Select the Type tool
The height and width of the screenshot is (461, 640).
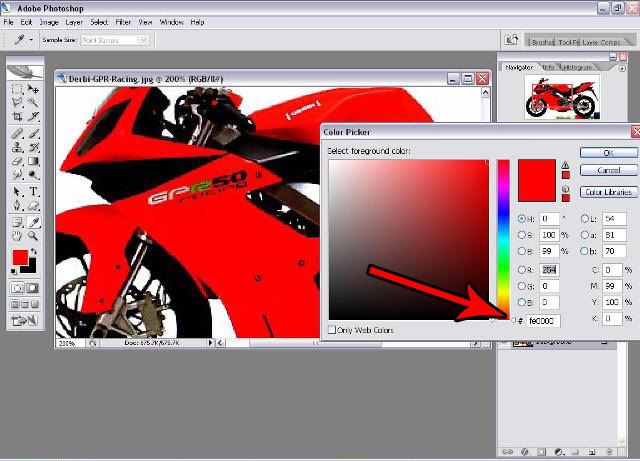coord(33,192)
